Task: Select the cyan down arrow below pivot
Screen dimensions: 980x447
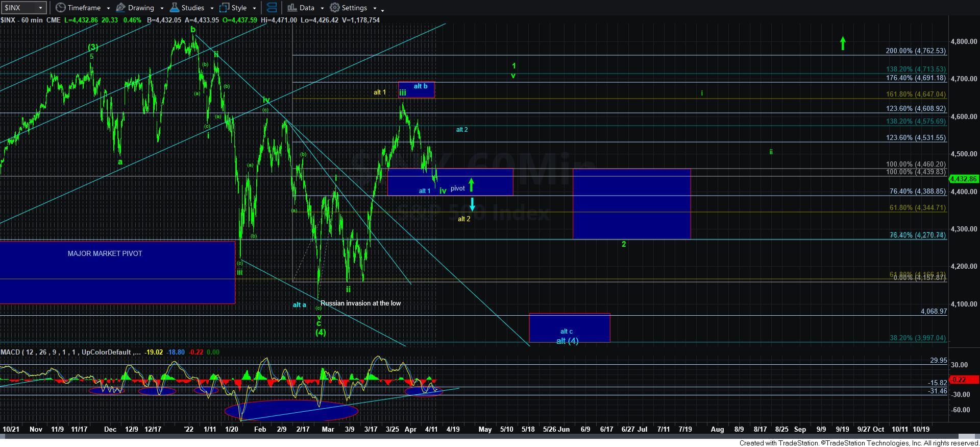Action: pos(472,204)
